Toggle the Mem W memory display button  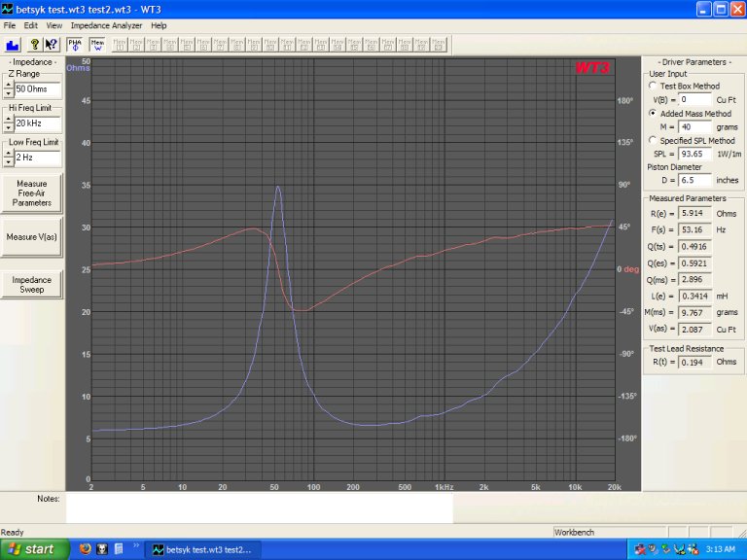pos(97,46)
